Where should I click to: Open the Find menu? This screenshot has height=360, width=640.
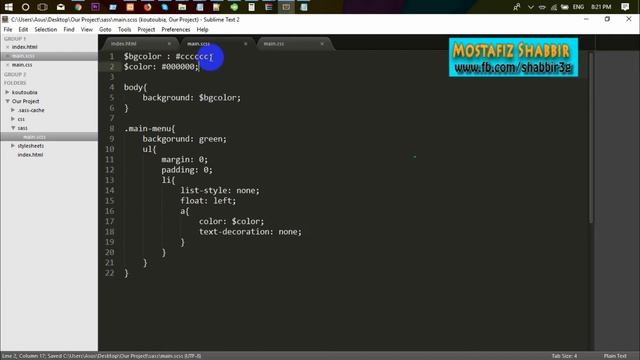[69, 29]
